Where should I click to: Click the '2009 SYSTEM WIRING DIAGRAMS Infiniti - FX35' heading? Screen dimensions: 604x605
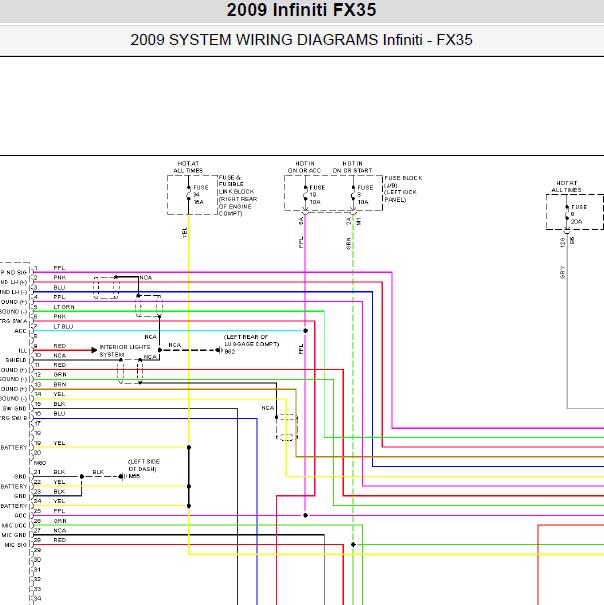click(x=301, y=40)
